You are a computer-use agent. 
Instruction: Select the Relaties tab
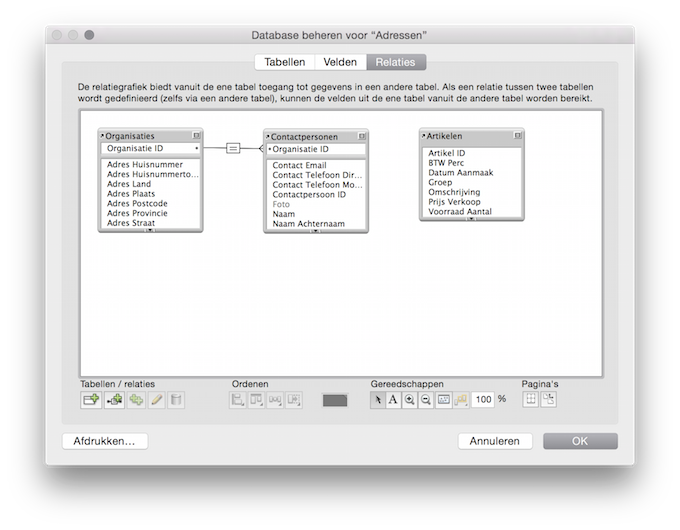coord(396,62)
